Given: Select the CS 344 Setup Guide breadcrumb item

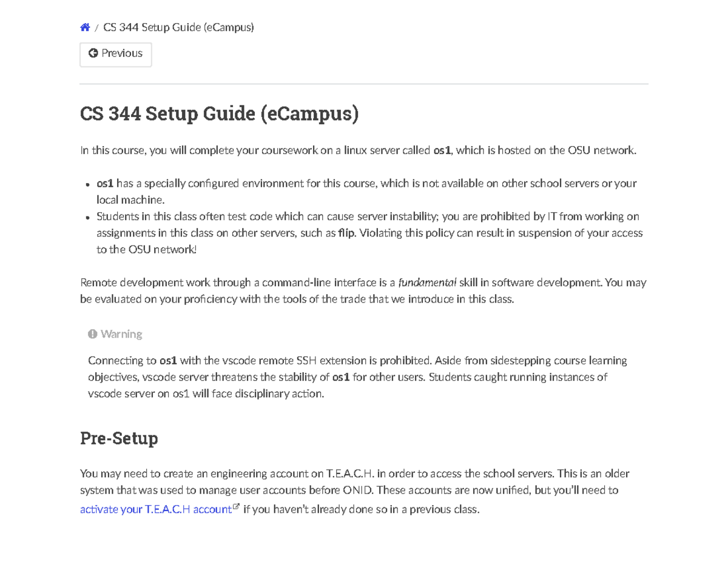Looking at the screenshot, I should coord(178,27).
